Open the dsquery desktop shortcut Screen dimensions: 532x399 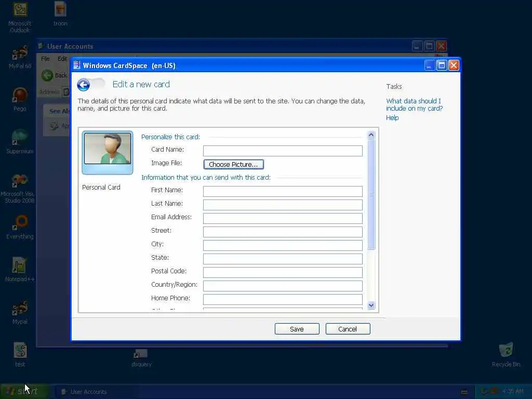141,358
